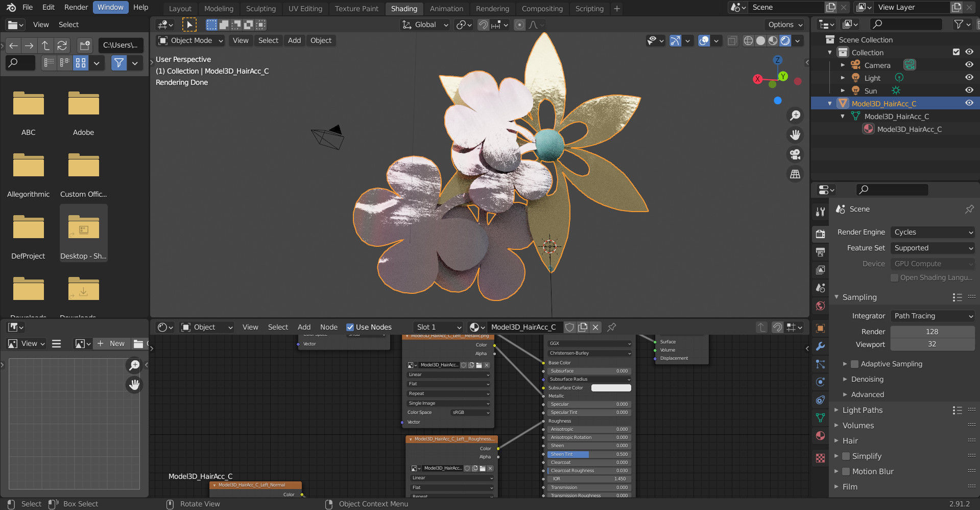Open the Material properties tab icon
This screenshot has height=510, width=980.
click(x=820, y=435)
